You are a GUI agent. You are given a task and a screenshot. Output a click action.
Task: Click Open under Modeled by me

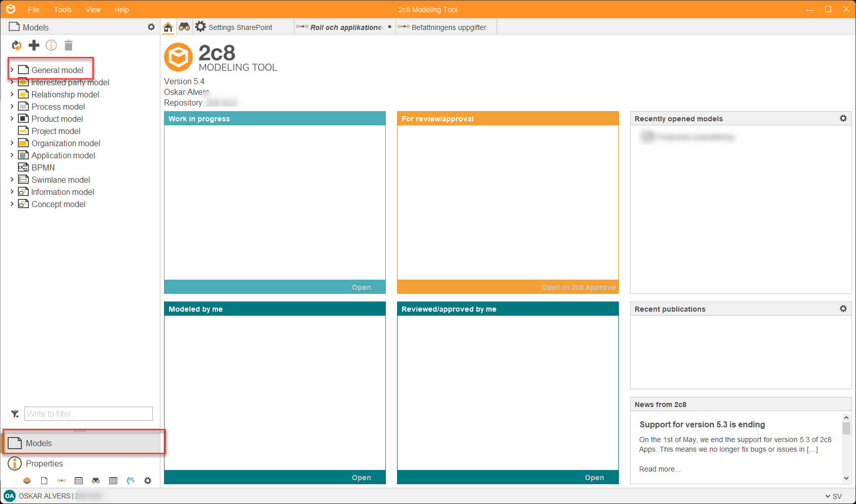(x=361, y=478)
